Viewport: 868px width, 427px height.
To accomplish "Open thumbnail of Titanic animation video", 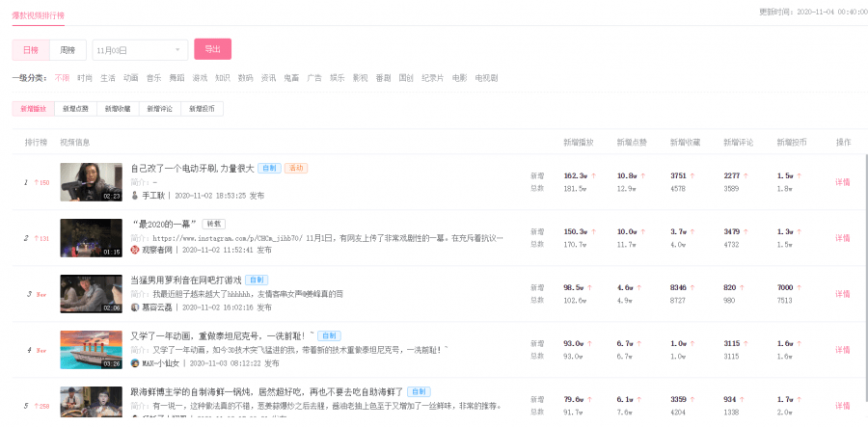I will tap(91, 350).
